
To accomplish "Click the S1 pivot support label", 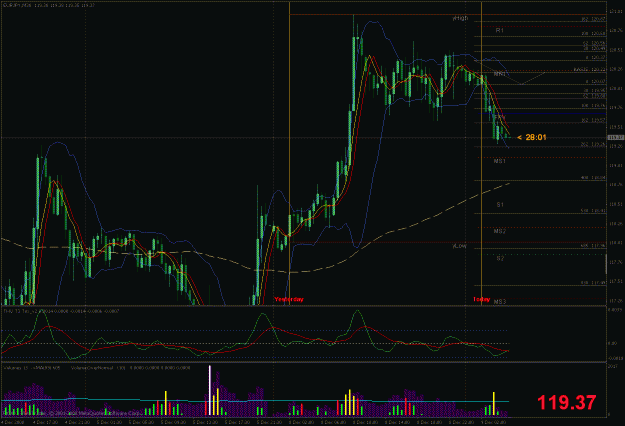I will click(x=500, y=204).
